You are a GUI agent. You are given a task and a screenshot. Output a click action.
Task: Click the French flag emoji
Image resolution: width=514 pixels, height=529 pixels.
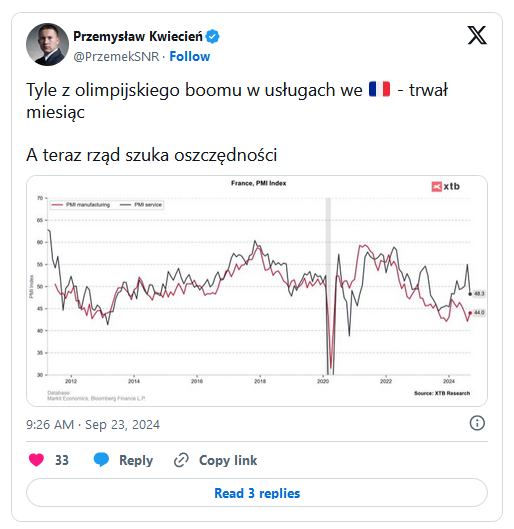379,90
